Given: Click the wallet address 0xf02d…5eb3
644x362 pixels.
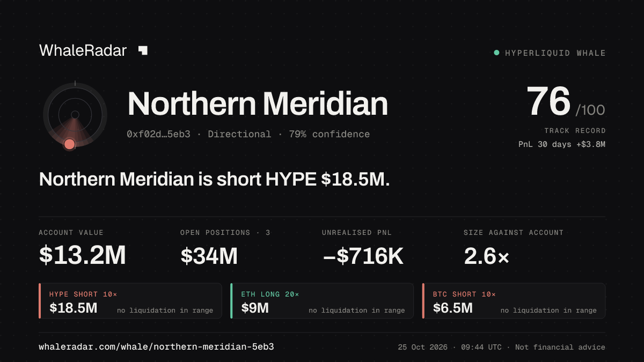Looking at the screenshot, I should pos(158,134).
